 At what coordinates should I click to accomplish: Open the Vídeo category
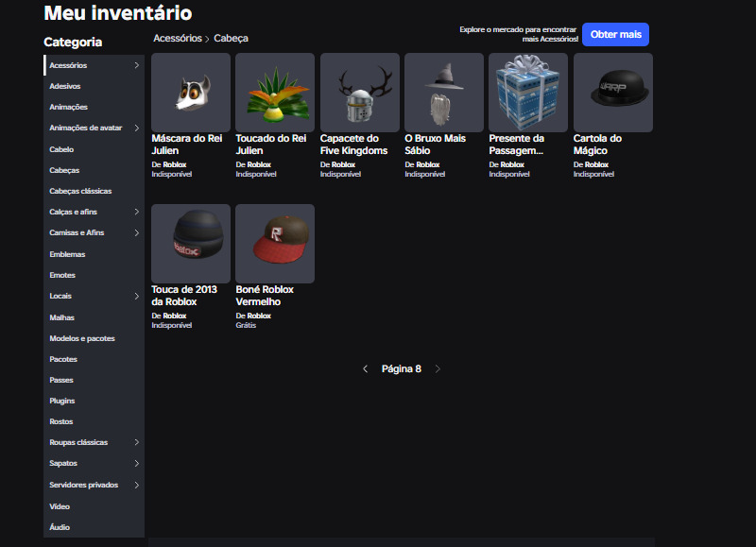click(x=94, y=506)
